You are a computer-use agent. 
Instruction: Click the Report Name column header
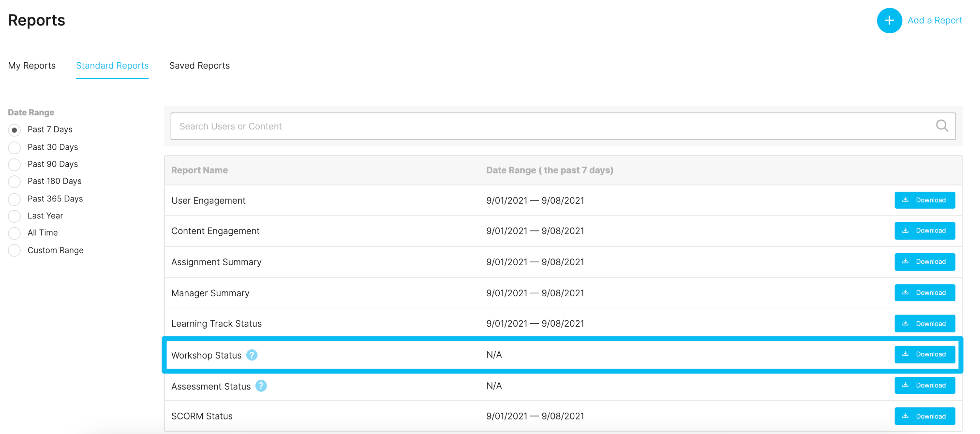pyautogui.click(x=199, y=170)
